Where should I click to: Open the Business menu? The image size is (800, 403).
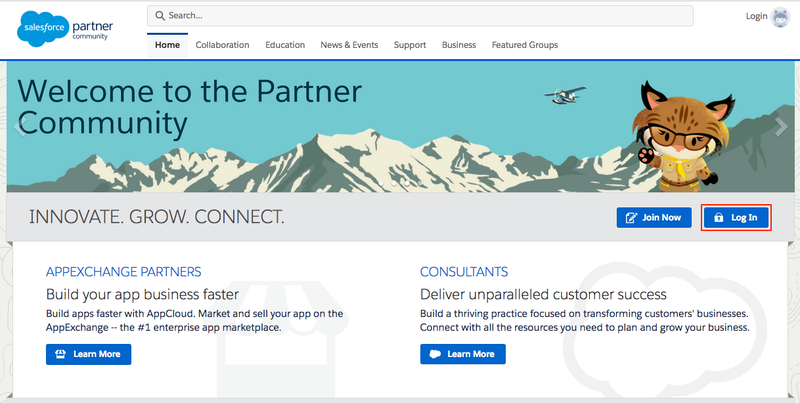[459, 45]
